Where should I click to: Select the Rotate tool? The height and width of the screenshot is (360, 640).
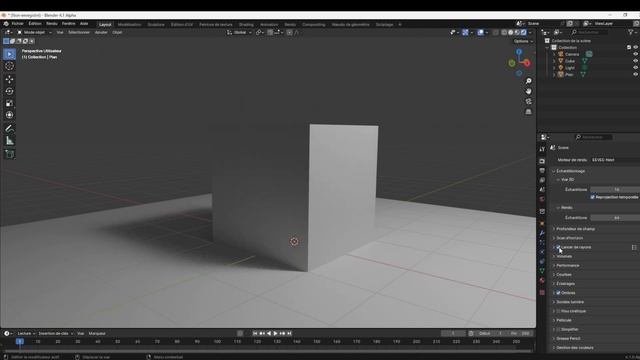pyautogui.click(x=9, y=91)
